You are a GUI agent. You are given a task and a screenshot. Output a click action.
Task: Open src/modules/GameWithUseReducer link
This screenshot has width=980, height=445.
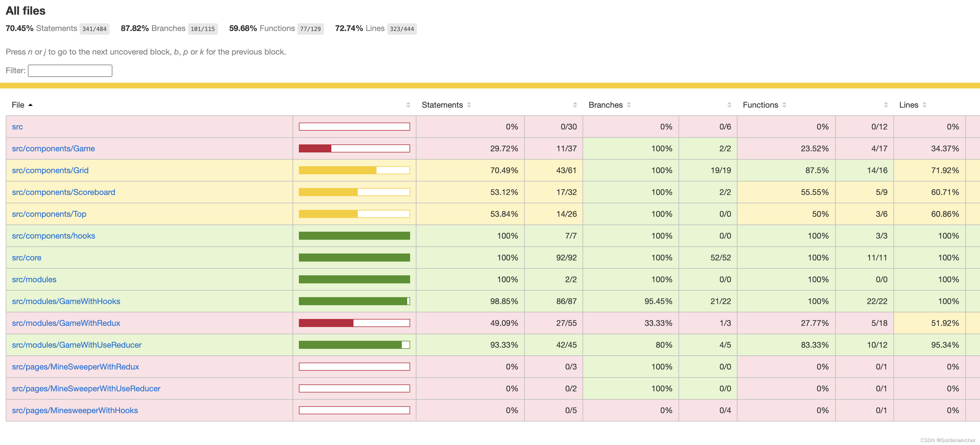[77, 345]
